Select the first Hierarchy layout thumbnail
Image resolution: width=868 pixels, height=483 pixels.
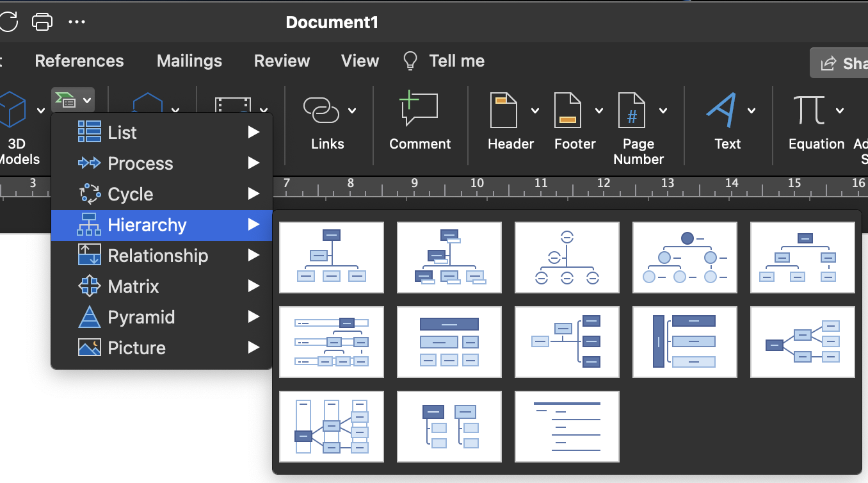tap(331, 257)
